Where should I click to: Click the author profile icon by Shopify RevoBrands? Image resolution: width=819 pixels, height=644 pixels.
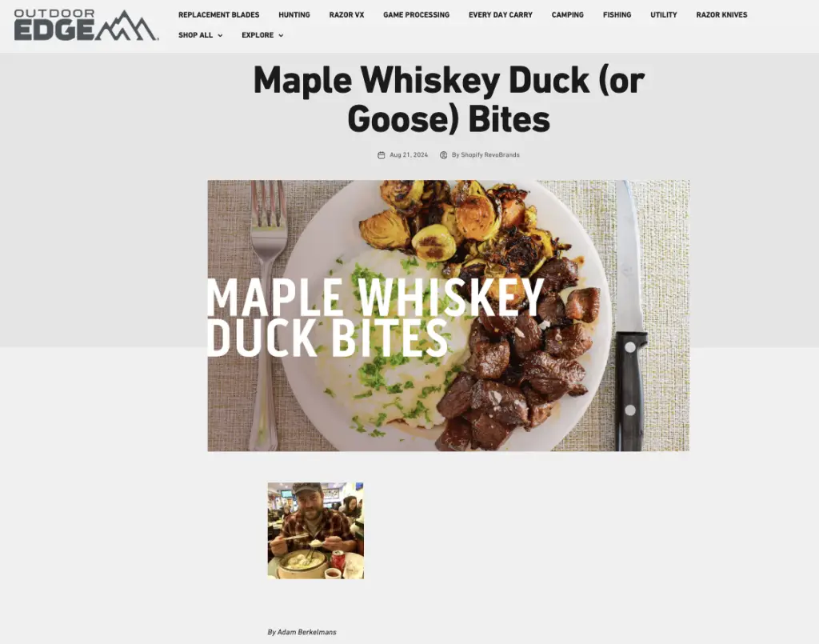pyautogui.click(x=443, y=155)
